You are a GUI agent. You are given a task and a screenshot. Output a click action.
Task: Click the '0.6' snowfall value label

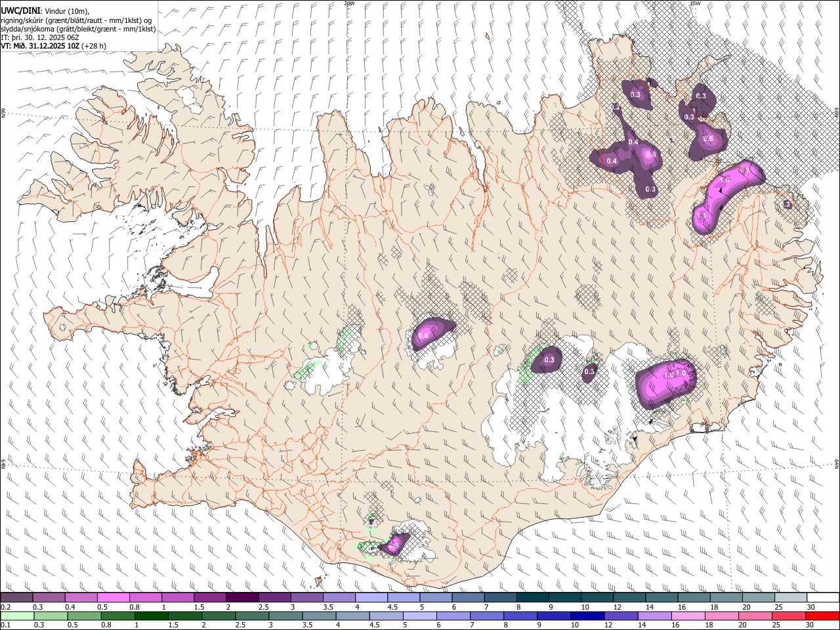point(423,336)
